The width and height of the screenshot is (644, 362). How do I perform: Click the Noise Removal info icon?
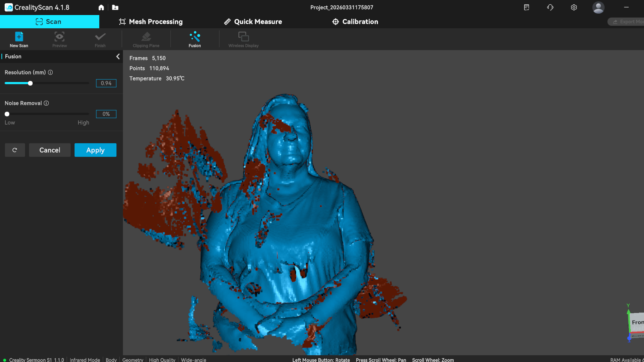point(46,103)
